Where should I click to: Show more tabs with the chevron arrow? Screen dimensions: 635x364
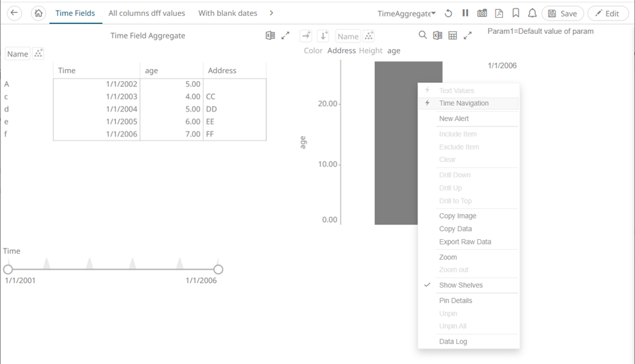pos(271,13)
